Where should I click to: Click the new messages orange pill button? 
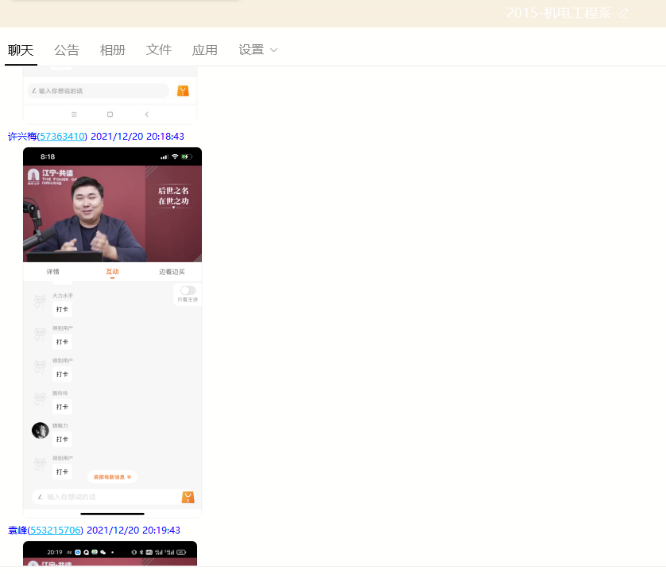[112, 477]
